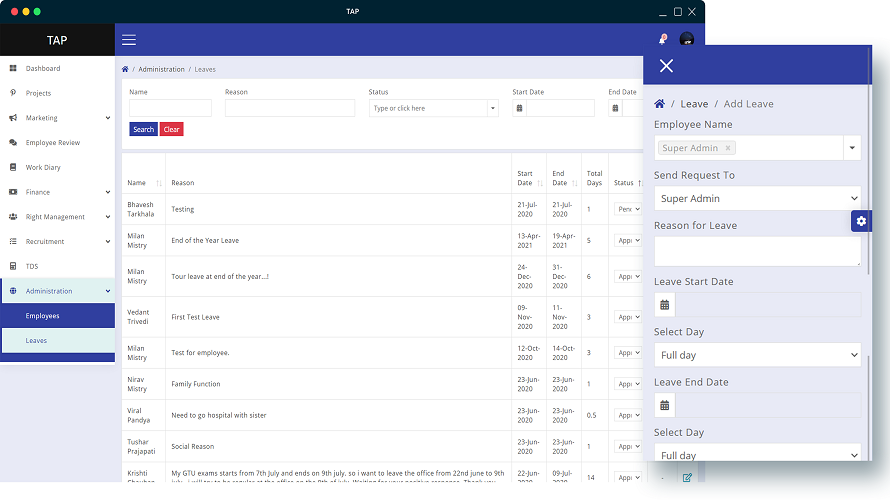Click the End Date filter calendar icon
Screen dimensions: 890x500
click(615, 108)
